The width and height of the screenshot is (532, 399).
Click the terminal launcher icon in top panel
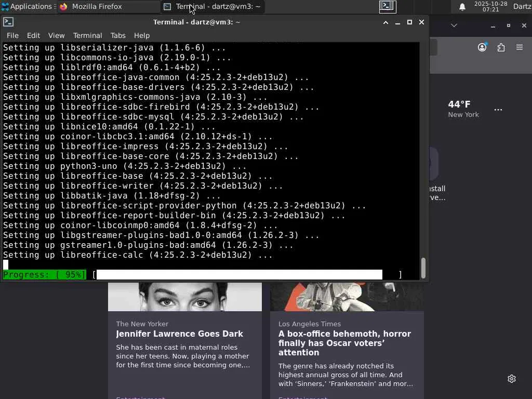click(x=388, y=6)
